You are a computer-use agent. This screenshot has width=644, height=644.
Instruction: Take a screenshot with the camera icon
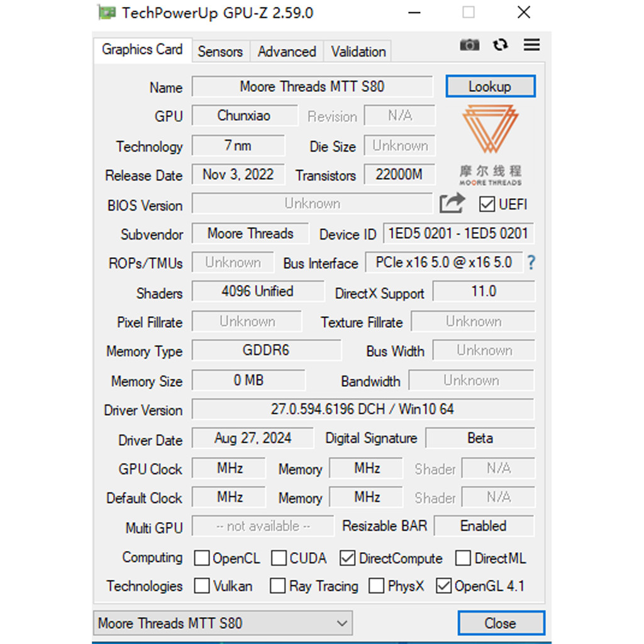(x=469, y=45)
